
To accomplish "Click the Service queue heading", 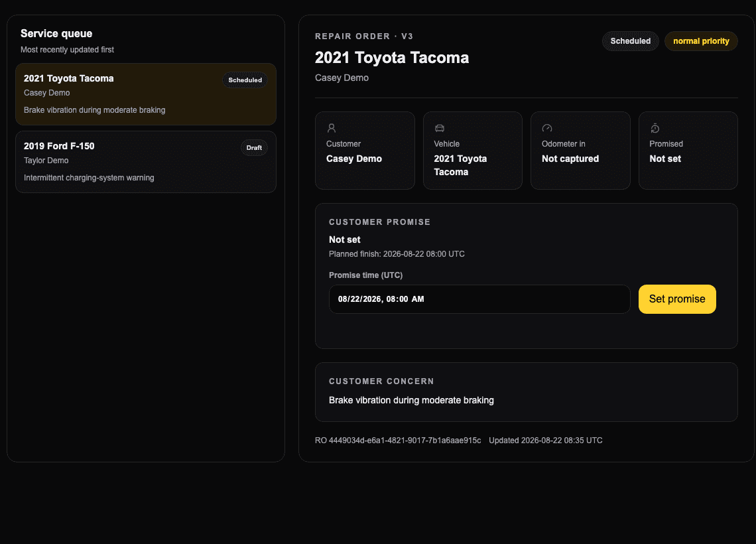I will pyautogui.click(x=56, y=33).
